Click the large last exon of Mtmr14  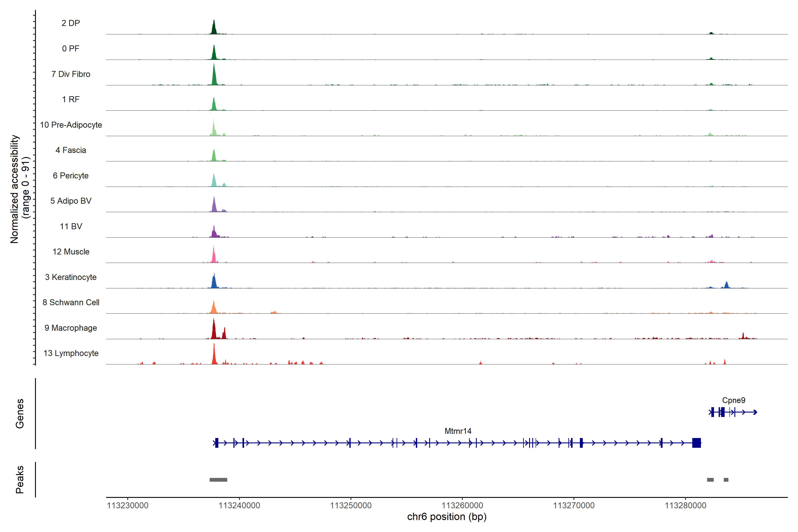[x=696, y=443]
